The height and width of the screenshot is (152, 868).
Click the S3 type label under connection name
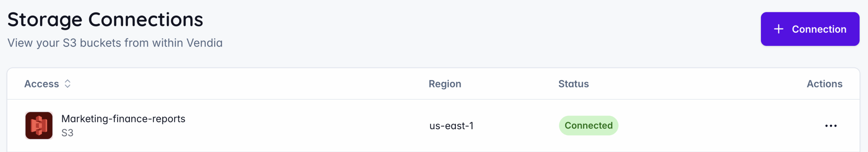[x=67, y=133]
